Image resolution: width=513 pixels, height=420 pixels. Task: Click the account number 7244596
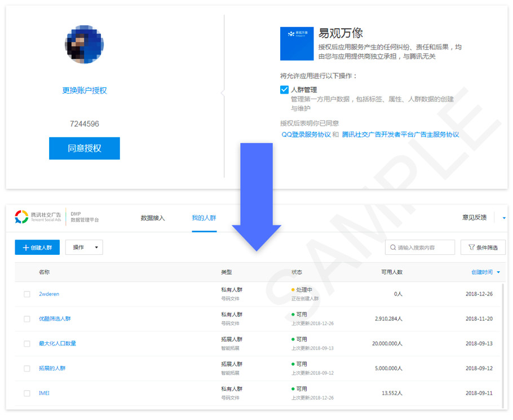[85, 124]
